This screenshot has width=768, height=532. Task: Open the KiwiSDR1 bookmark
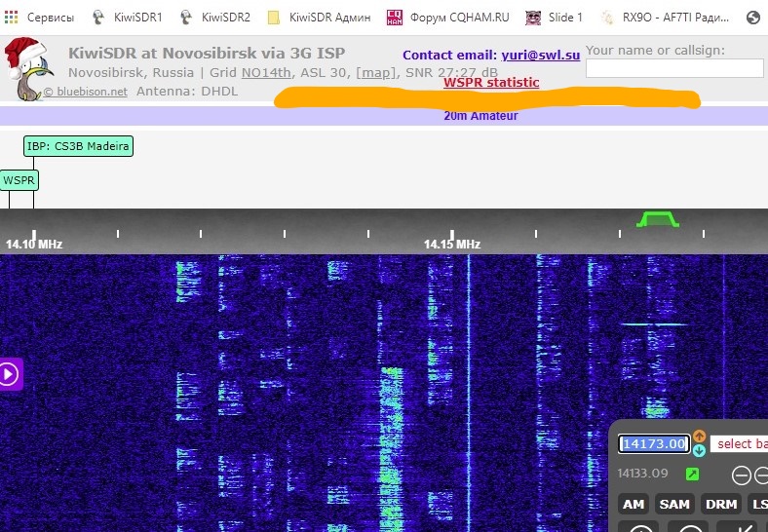coord(128,17)
